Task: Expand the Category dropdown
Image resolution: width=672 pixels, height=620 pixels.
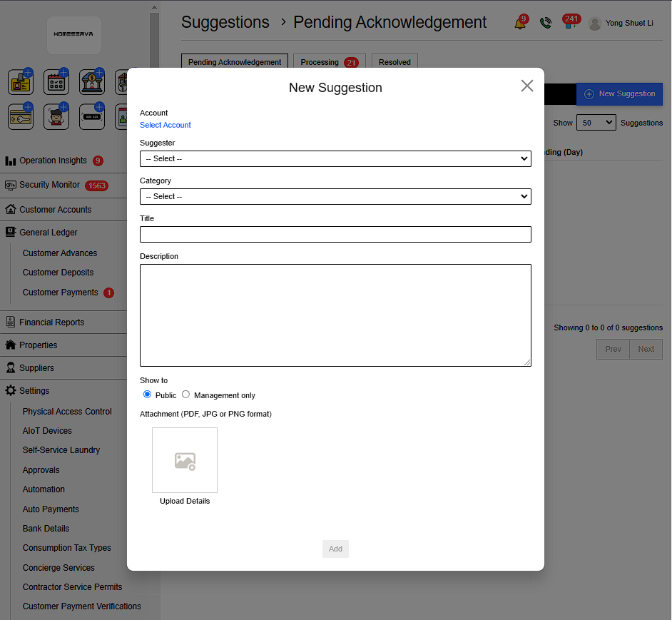Action: [335, 196]
